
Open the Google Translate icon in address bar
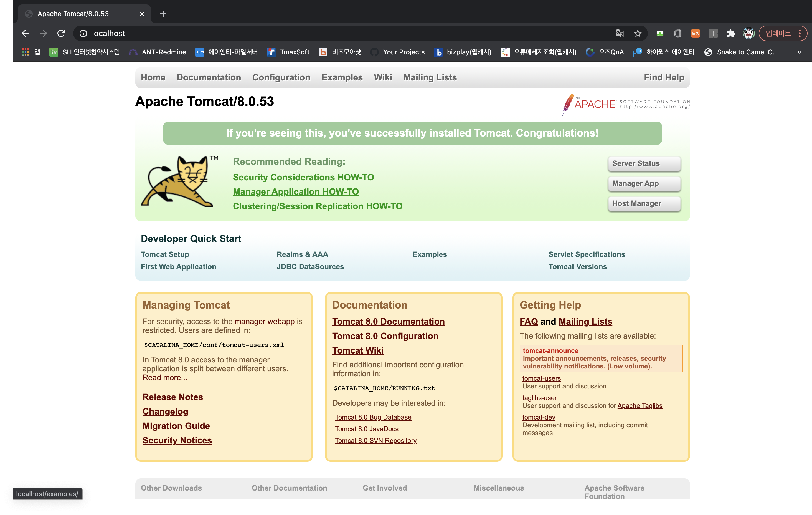coord(620,33)
